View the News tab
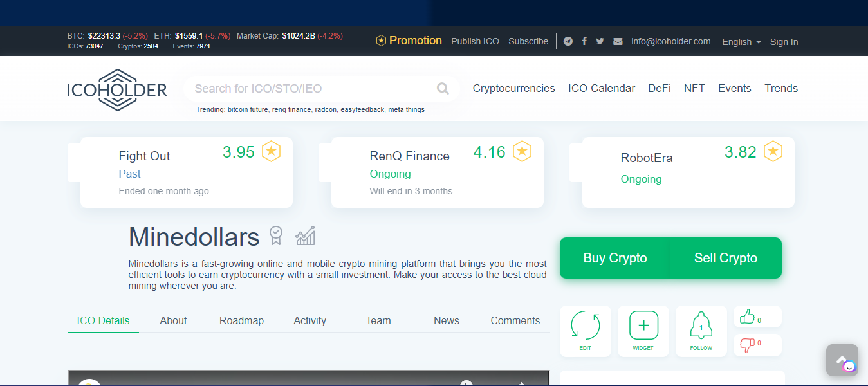This screenshot has height=386, width=868. click(447, 320)
